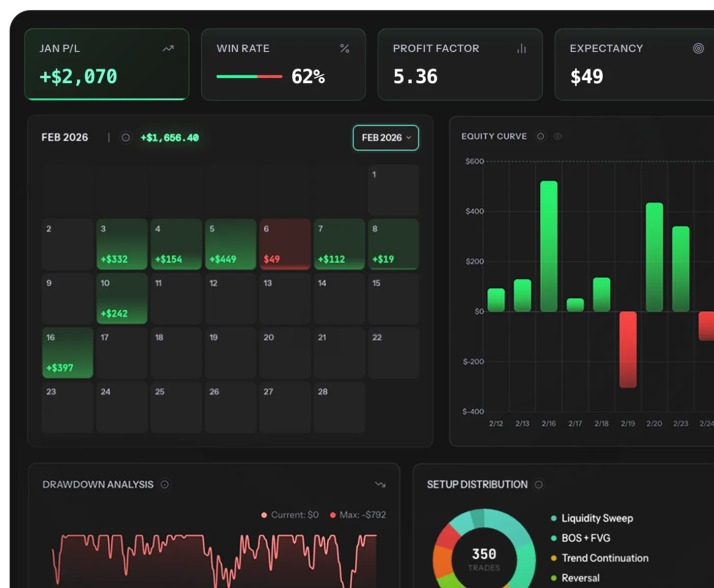Click the info icon beside FEB 2026 total

tap(126, 138)
